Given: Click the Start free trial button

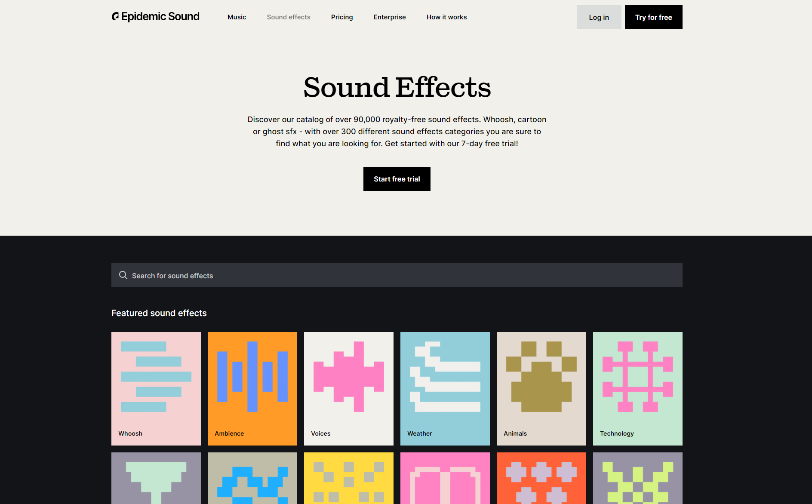Looking at the screenshot, I should click(397, 179).
